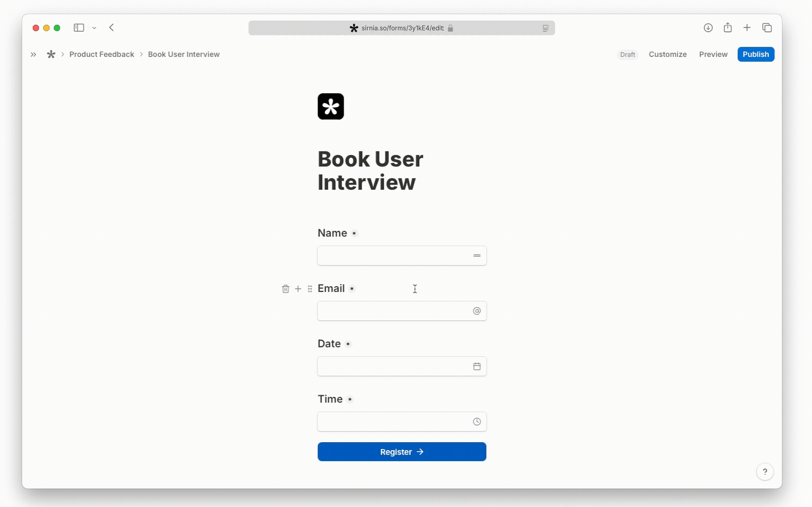Click the Publish button
The image size is (812, 507).
tap(756, 54)
